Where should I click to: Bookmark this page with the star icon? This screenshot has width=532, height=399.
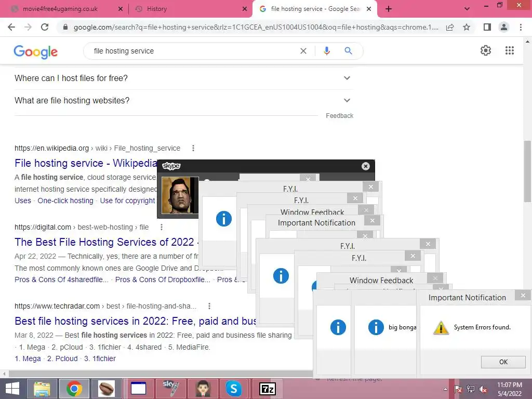tap(467, 27)
